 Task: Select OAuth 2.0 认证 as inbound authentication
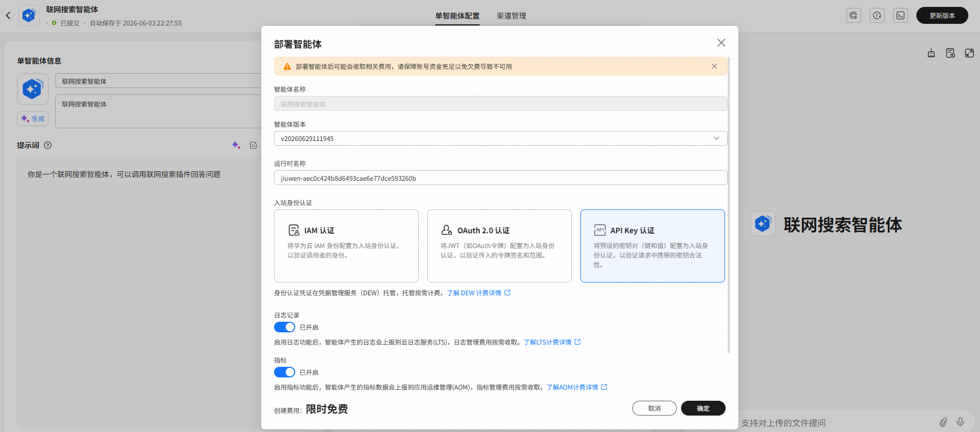coord(499,246)
